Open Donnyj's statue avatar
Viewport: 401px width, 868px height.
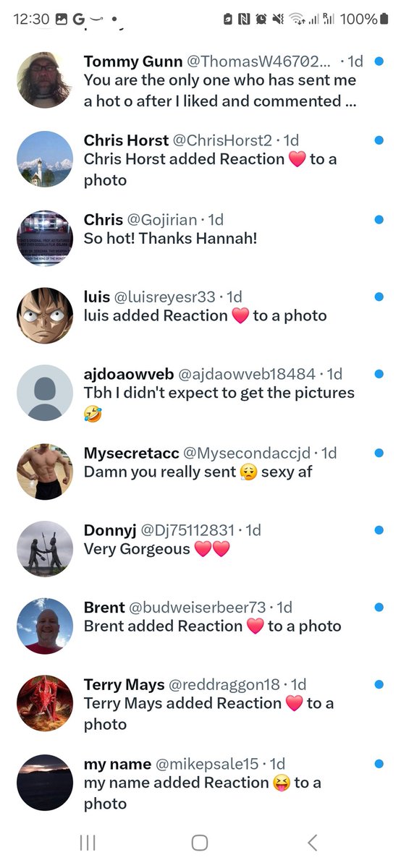click(x=45, y=548)
